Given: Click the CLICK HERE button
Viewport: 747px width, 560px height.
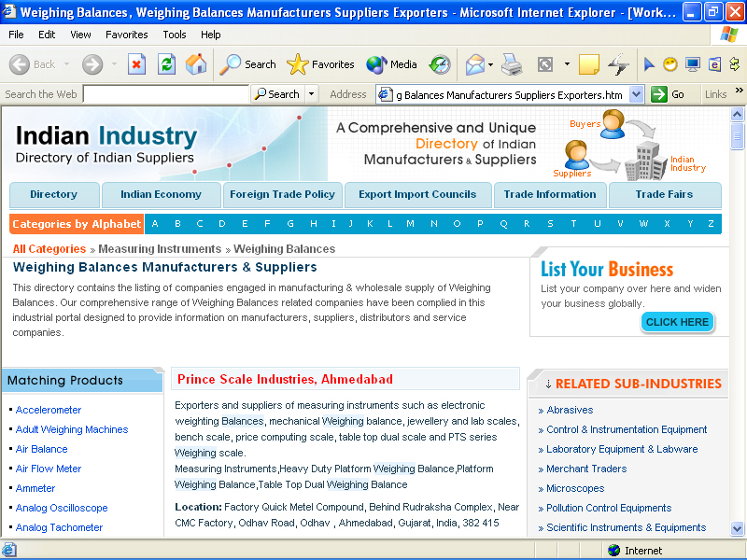Looking at the screenshot, I should pos(677,322).
